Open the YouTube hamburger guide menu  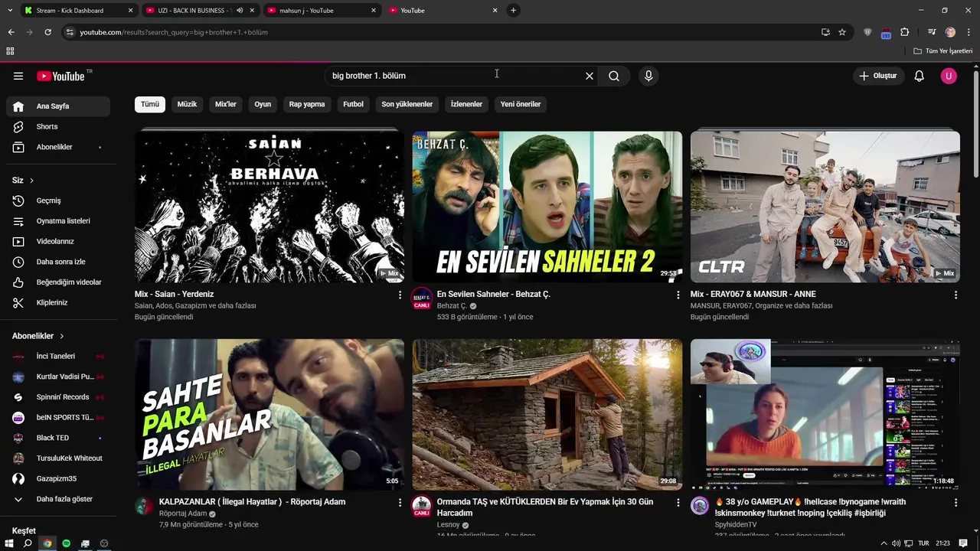pyautogui.click(x=18, y=76)
